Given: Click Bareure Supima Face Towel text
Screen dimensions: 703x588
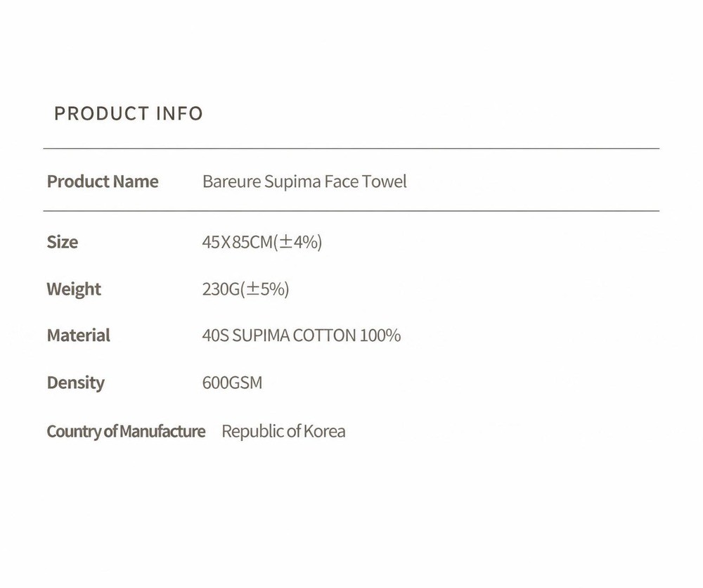Looking at the screenshot, I should tap(304, 181).
